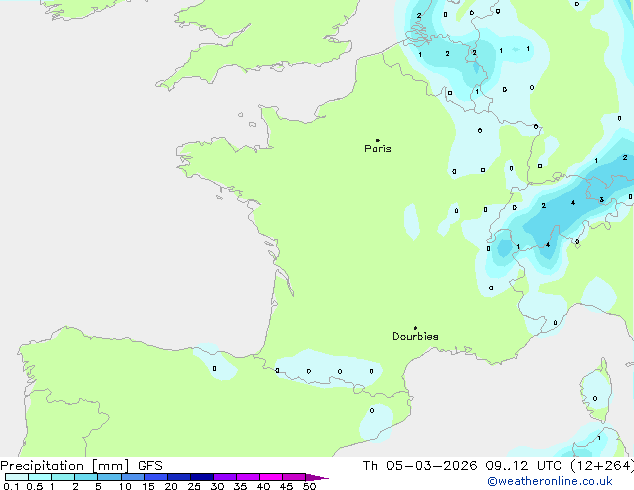Image resolution: width=634 pixels, height=490 pixels.
Task: Pick the 30–35 mm purple swatch
Action: [225, 477]
